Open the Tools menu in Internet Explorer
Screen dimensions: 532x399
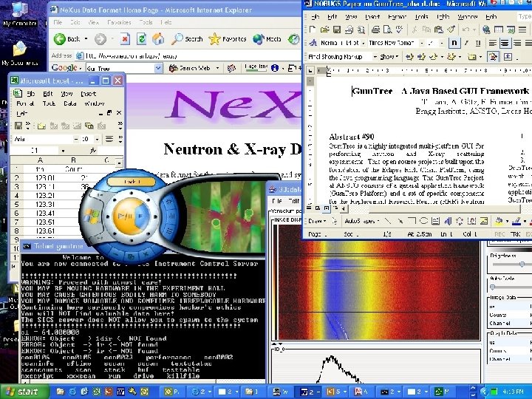[146, 22]
